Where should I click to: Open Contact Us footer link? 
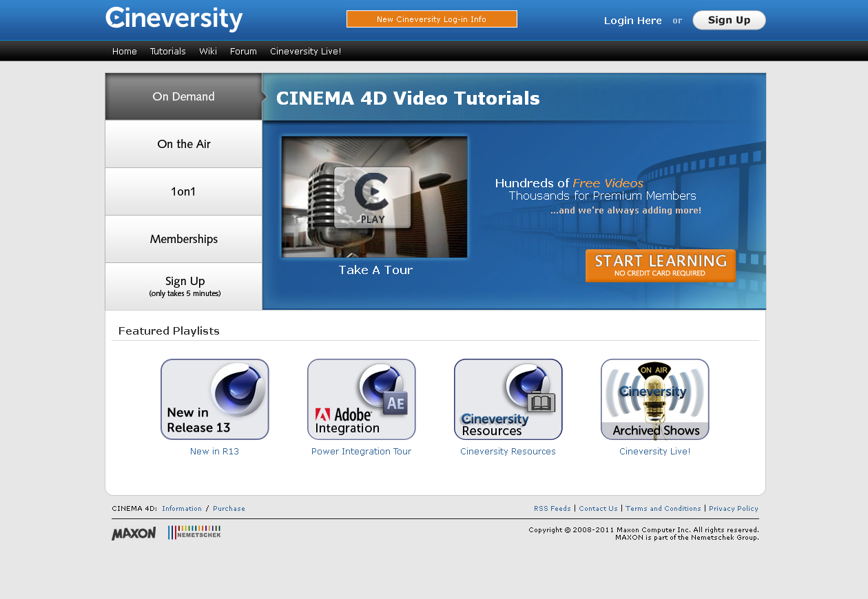coord(598,509)
